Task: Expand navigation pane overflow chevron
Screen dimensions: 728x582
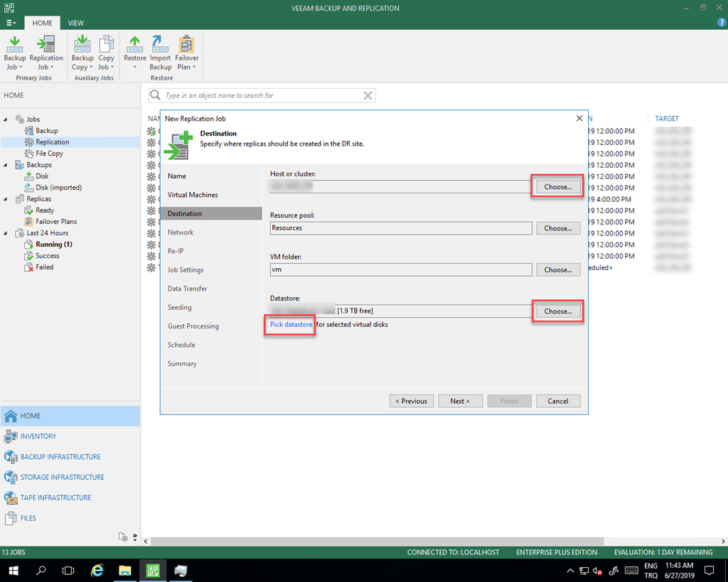Action: [134, 537]
